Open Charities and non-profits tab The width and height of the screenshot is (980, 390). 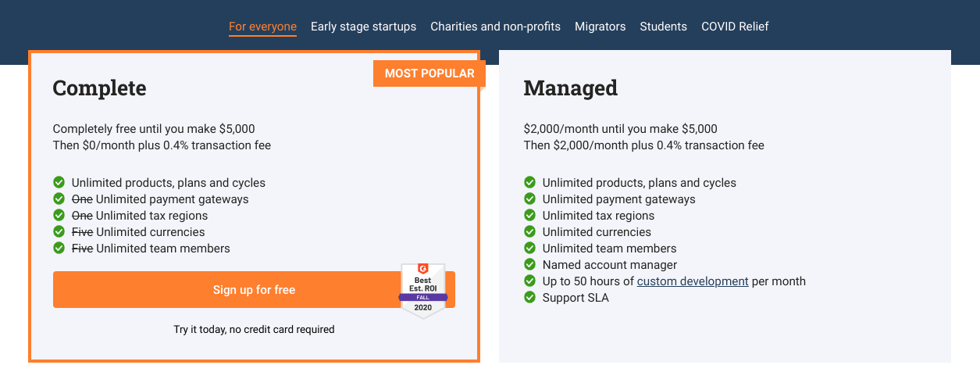point(495,27)
